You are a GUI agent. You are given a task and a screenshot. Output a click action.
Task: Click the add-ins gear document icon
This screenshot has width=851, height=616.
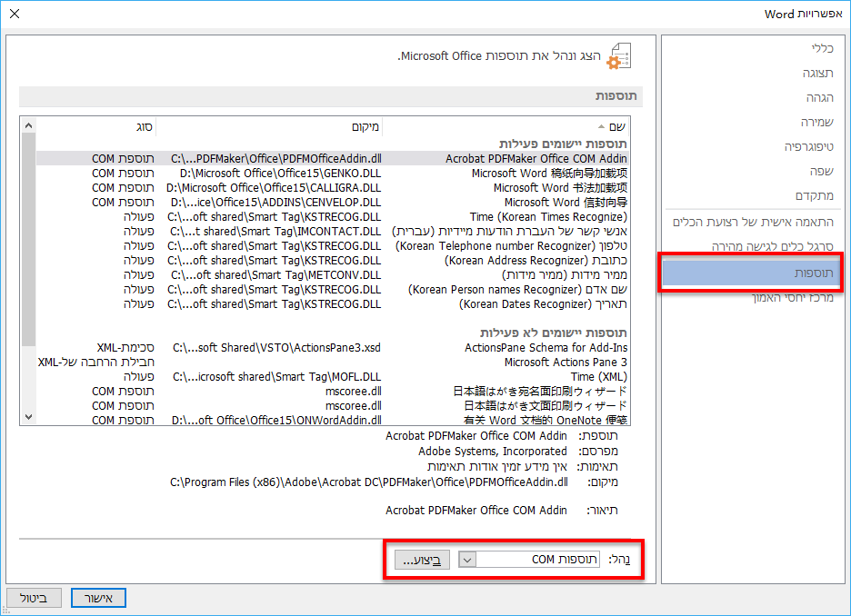tap(619, 56)
